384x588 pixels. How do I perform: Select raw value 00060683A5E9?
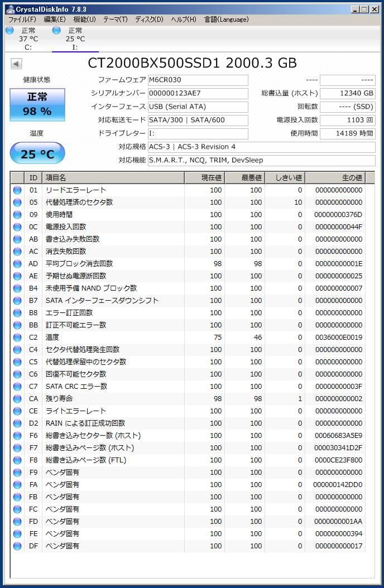[339, 436]
